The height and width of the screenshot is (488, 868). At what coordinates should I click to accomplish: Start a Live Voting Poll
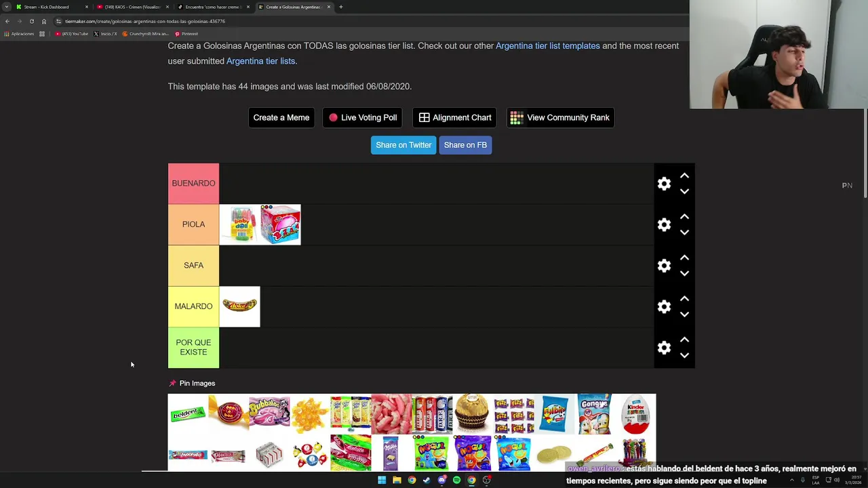point(363,117)
